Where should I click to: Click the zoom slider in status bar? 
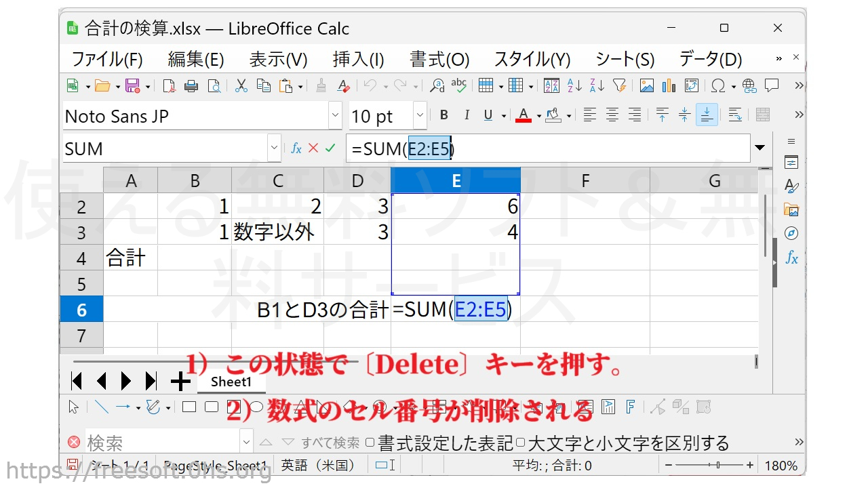pyautogui.click(x=709, y=466)
